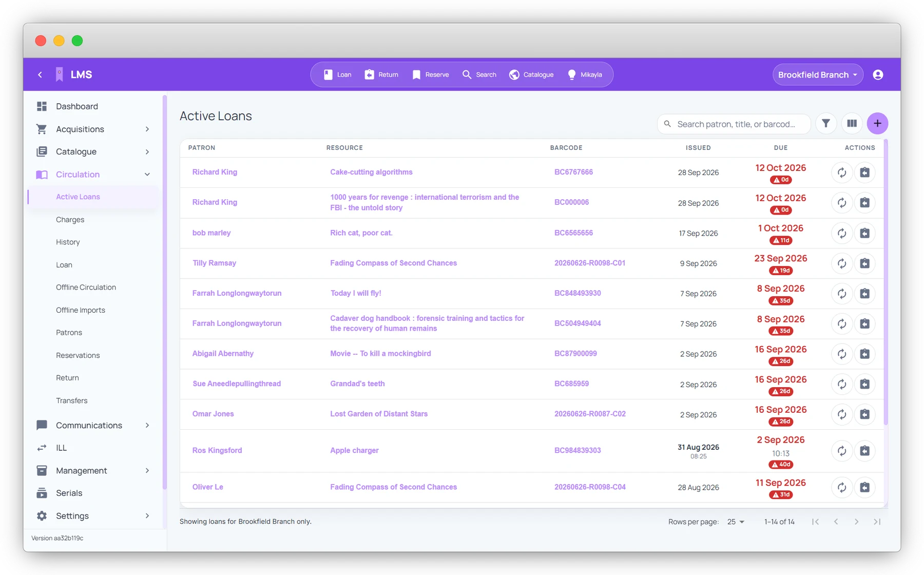The image size is (924, 575).
Task: Expand the Communications sidebar section
Action: click(x=147, y=425)
